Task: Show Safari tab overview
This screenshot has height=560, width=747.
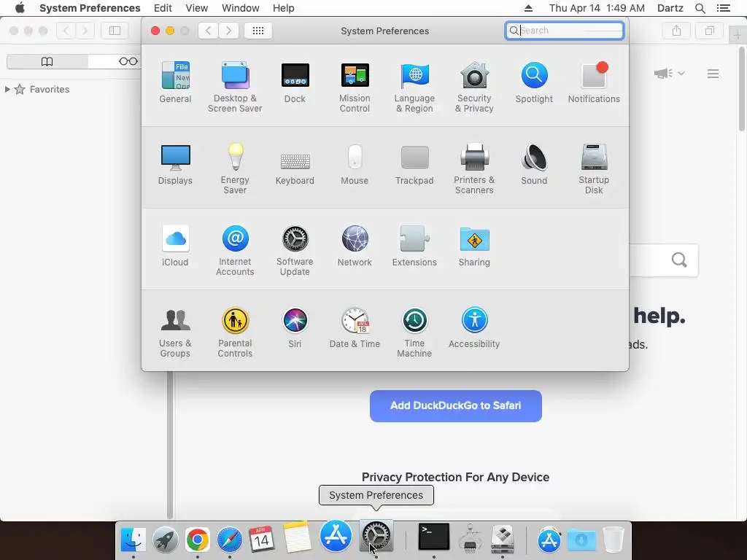Action: tap(710, 31)
